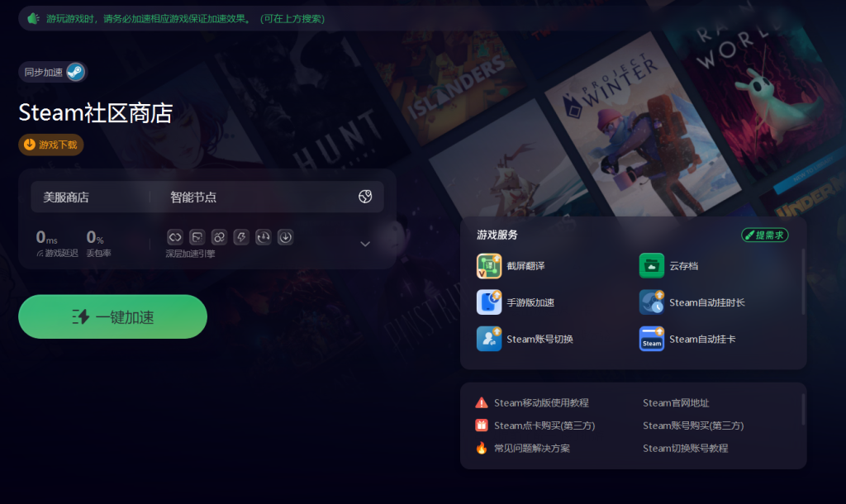Toggle the download arrow engine icon
Viewport: 846px width, 504px height.
coord(285,237)
